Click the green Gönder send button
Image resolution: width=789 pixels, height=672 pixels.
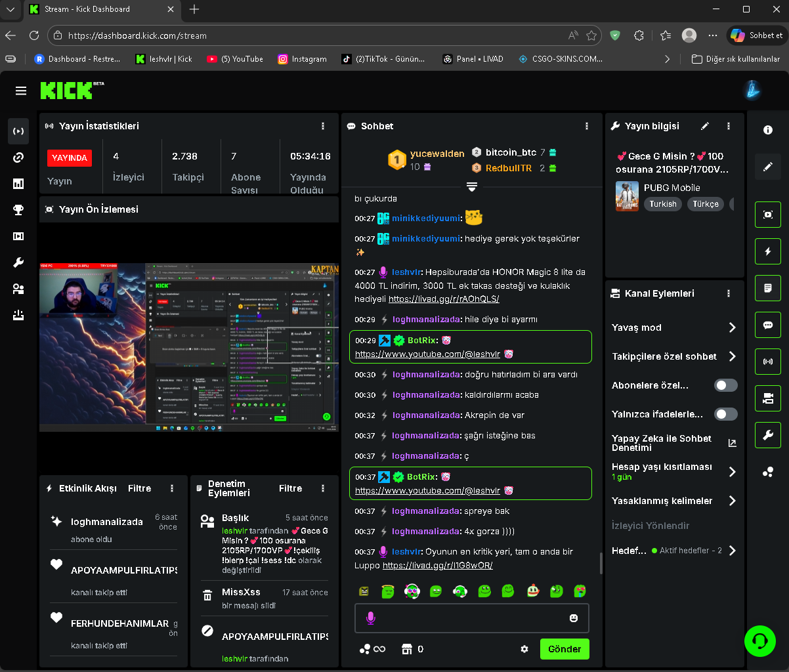(565, 649)
